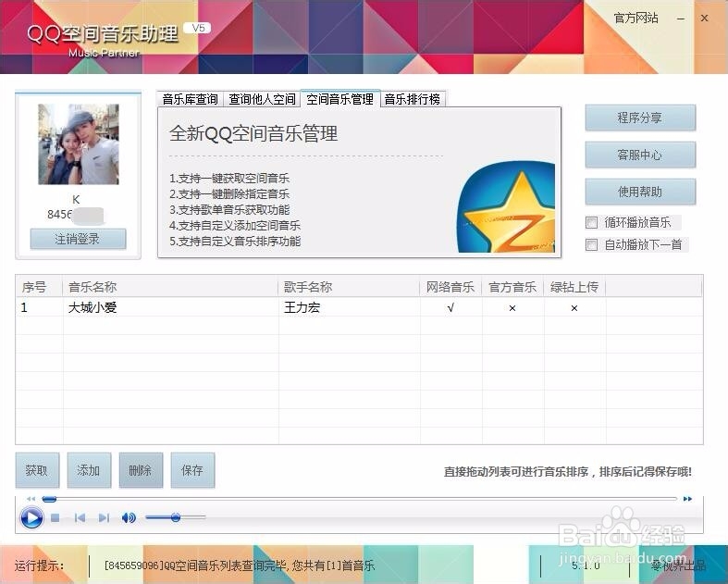Image resolution: width=728 pixels, height=584 pixels.
Task: Click the fast-forward arrows beside seek bar
Action: pyautogui.click(x=687, y=499)
